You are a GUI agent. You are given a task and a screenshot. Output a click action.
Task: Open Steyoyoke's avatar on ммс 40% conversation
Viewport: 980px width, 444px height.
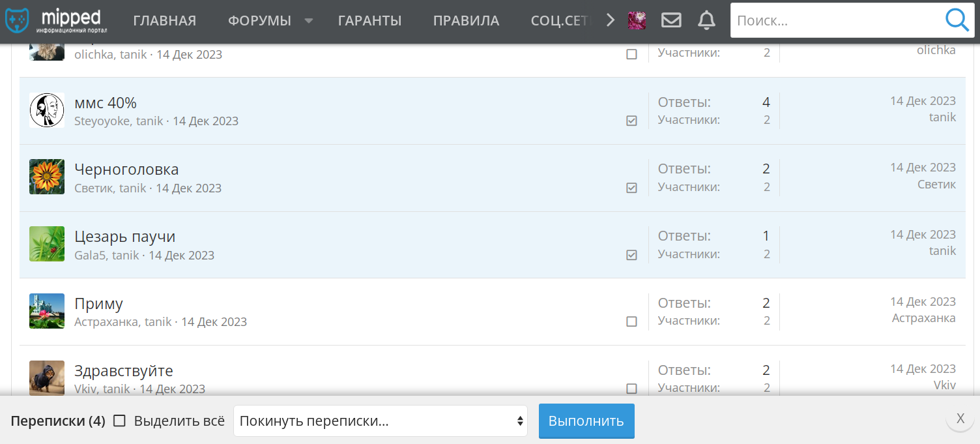47,110
